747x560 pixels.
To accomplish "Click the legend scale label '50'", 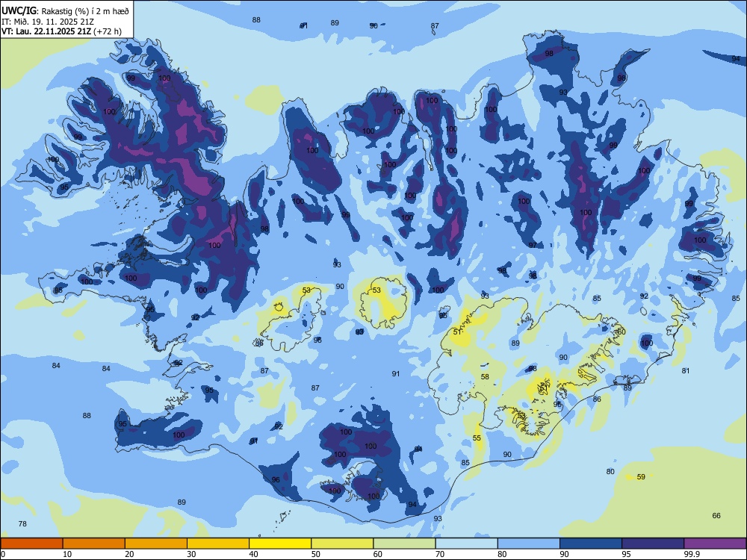I will (x=315, y=554).
